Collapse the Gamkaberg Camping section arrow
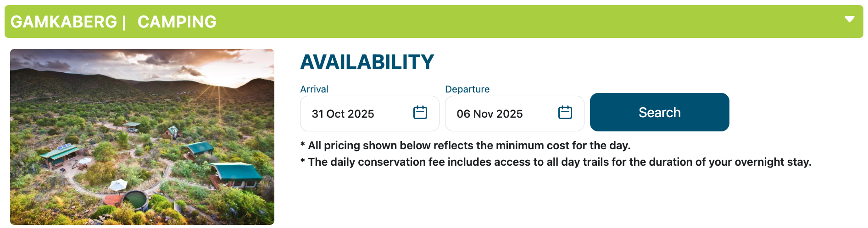 coord(849,19)
